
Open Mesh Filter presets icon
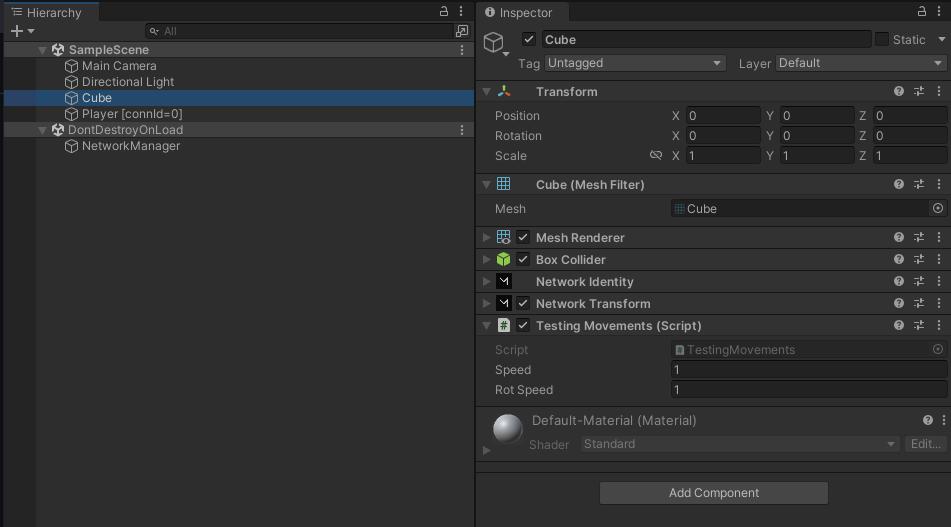[919, 184]
